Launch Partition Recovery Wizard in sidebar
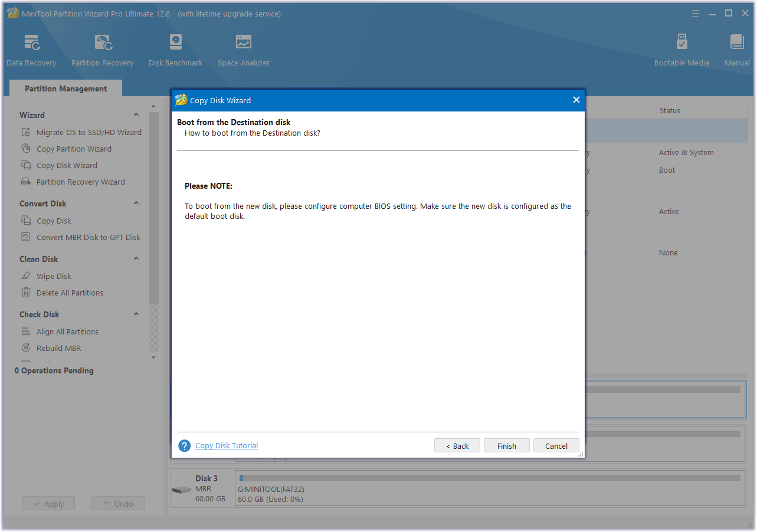757x532 pixels. [x=81, y=182]
